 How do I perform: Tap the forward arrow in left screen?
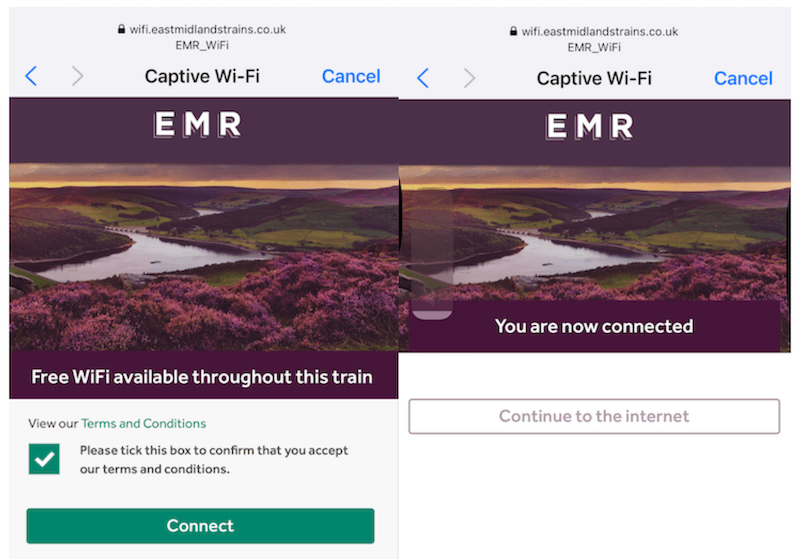pos(77,76)
